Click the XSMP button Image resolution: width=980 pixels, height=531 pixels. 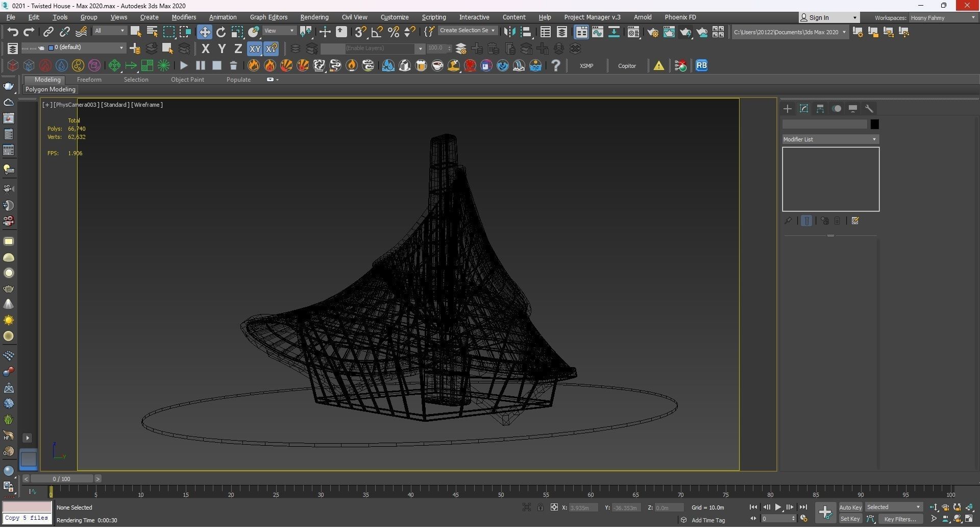[x=586, y=66]
